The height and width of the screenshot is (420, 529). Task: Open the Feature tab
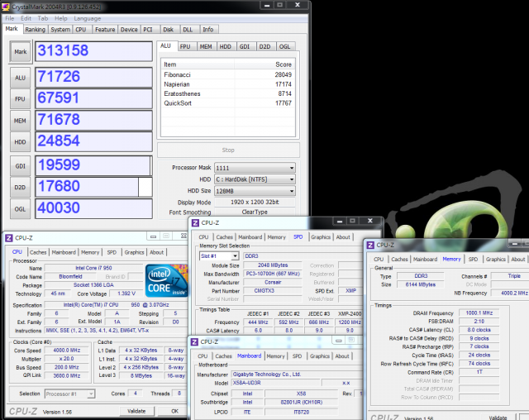(105, 29)
